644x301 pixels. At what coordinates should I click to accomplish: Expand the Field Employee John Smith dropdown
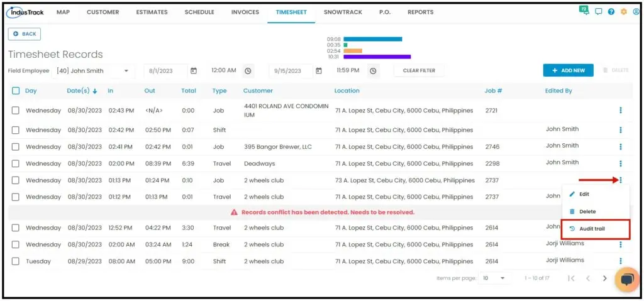click(x=94, y=70)
